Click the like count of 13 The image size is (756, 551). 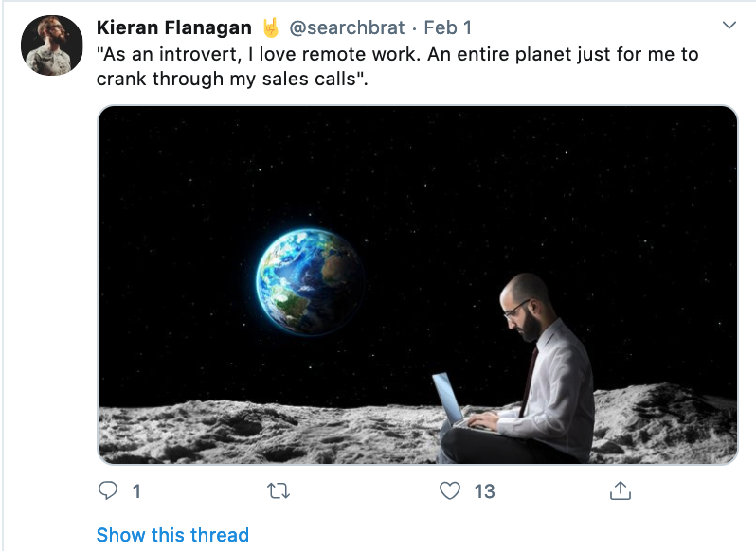pos(484,491)
